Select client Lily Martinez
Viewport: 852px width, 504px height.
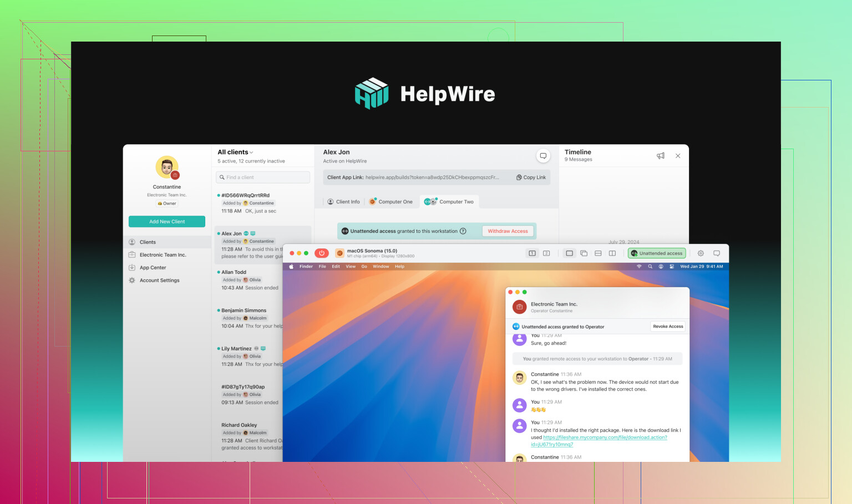248,357
